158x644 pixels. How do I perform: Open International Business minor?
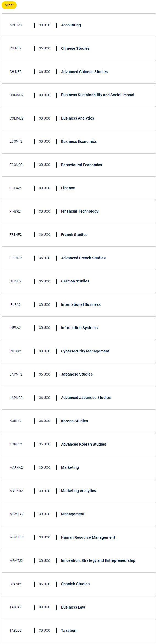(79, 305)
